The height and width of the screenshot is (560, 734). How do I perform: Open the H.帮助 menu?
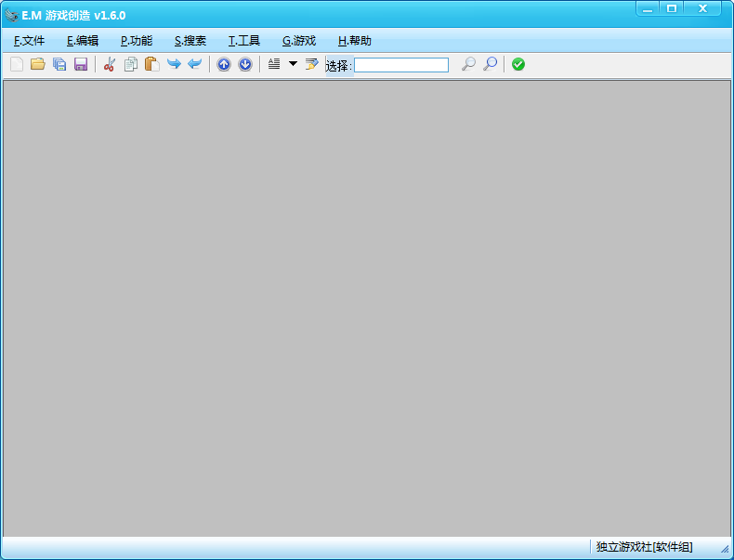click(x=355, y=41)
